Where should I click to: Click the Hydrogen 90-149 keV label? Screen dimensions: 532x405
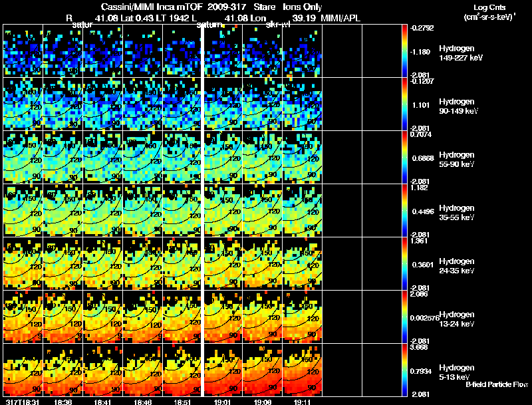click(x=458, y=106)
